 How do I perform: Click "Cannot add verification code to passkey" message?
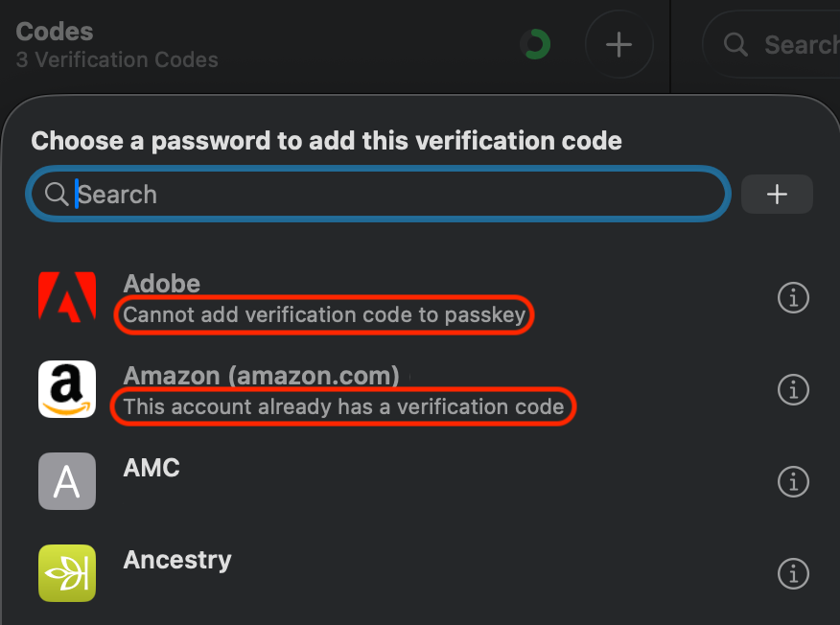point(324,315)
